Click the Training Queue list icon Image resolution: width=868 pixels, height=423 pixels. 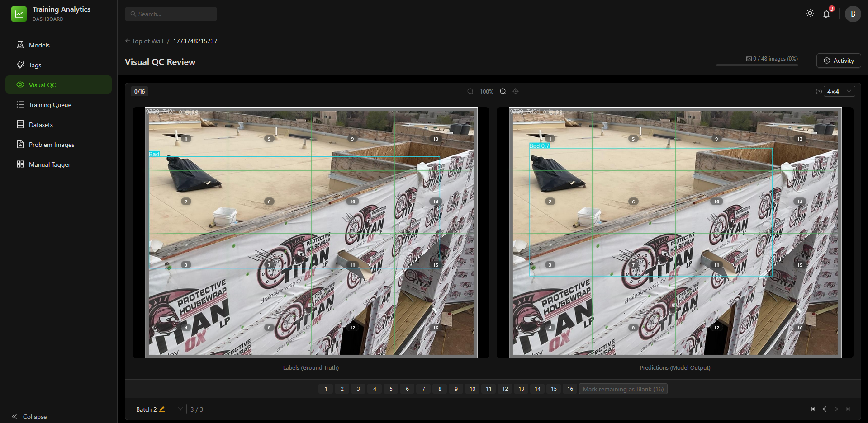20,104
